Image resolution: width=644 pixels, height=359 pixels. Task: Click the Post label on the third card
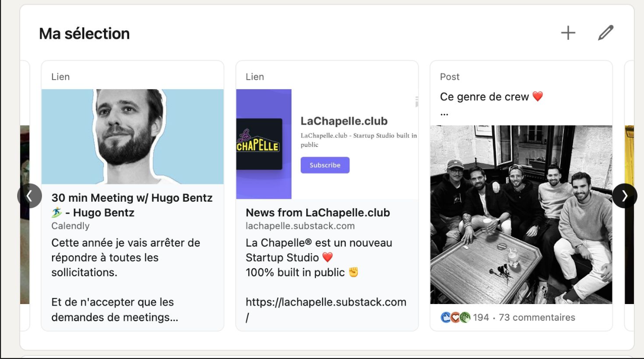[450, 77]
